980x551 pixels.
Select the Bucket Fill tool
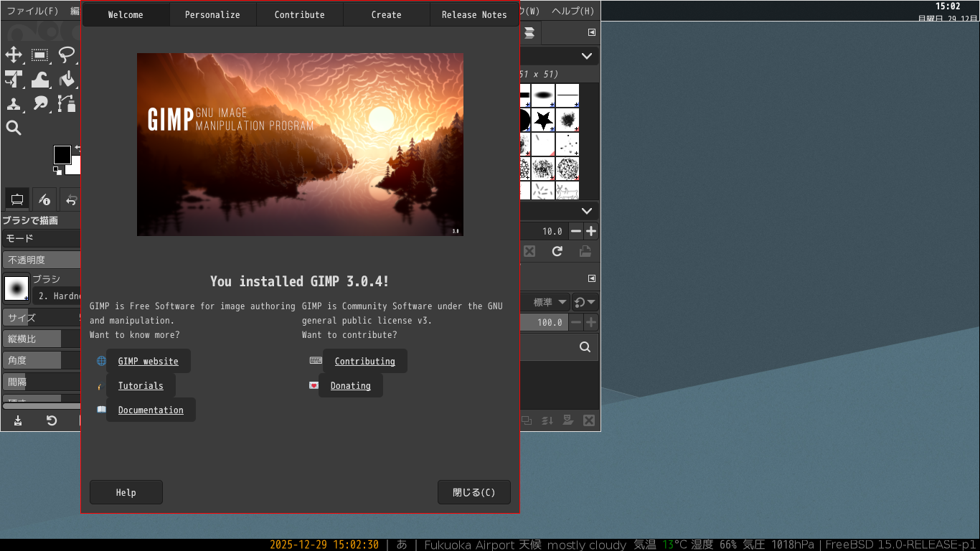tap(67, 80)
